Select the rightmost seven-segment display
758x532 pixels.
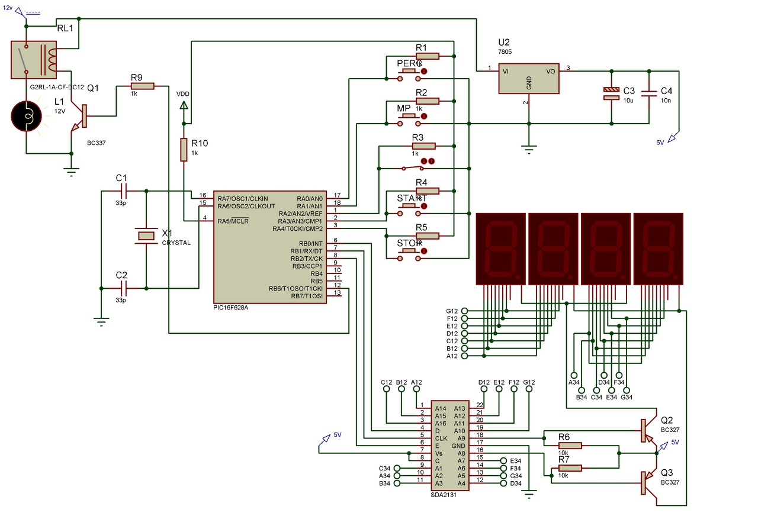(658, 249)
